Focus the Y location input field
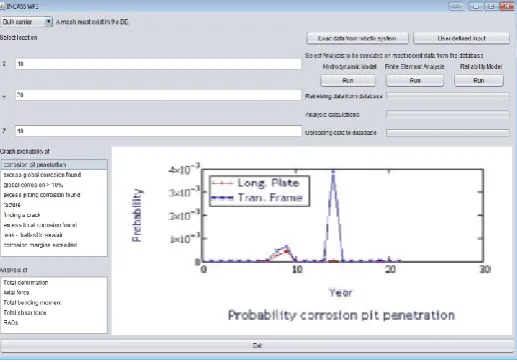 click(158, 95)
